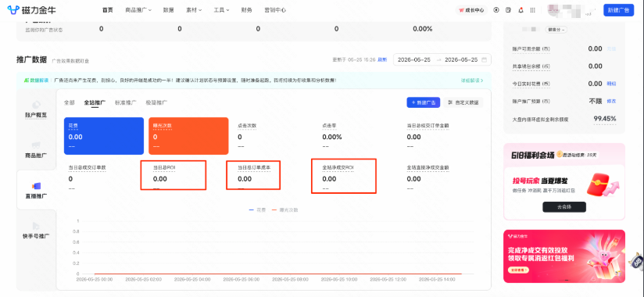Select the orange 曝光次数 metric card
The image size is (644, 297).
(188, 136)
